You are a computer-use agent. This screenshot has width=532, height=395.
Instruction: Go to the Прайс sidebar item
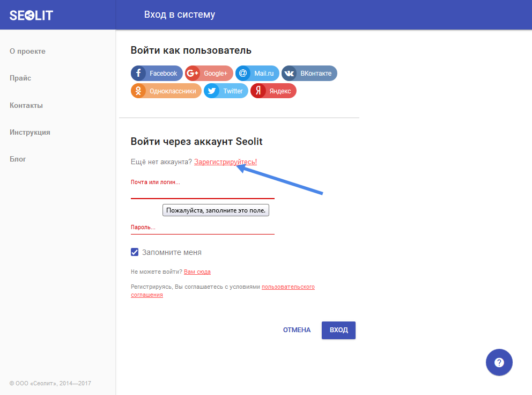pos(20,78)
